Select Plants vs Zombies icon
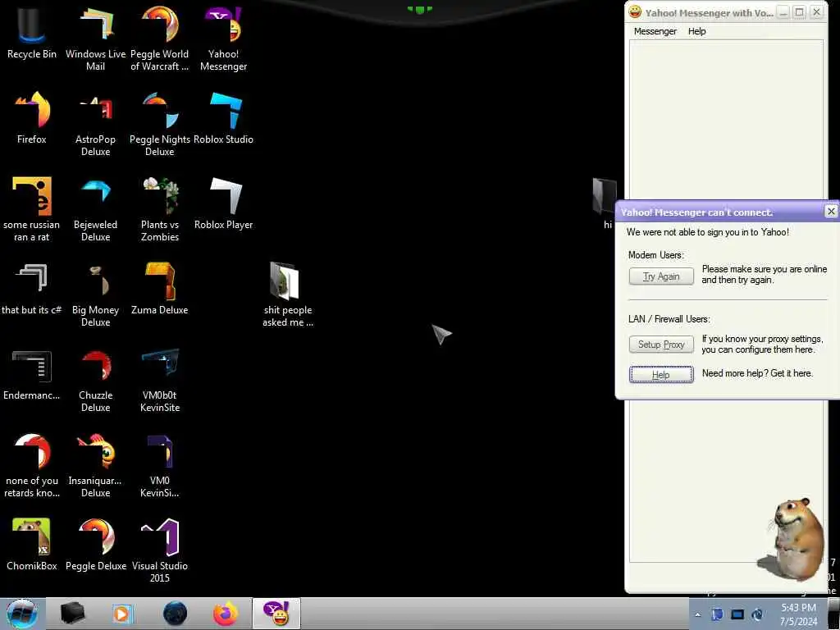This screenshot has width=840, height=630. point(160,209)
